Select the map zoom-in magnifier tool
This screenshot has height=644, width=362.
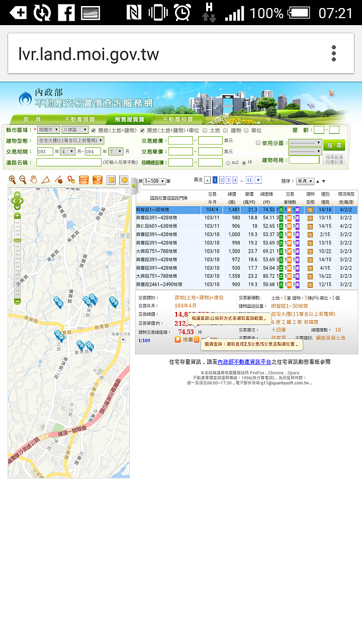[x=13, y=180]
